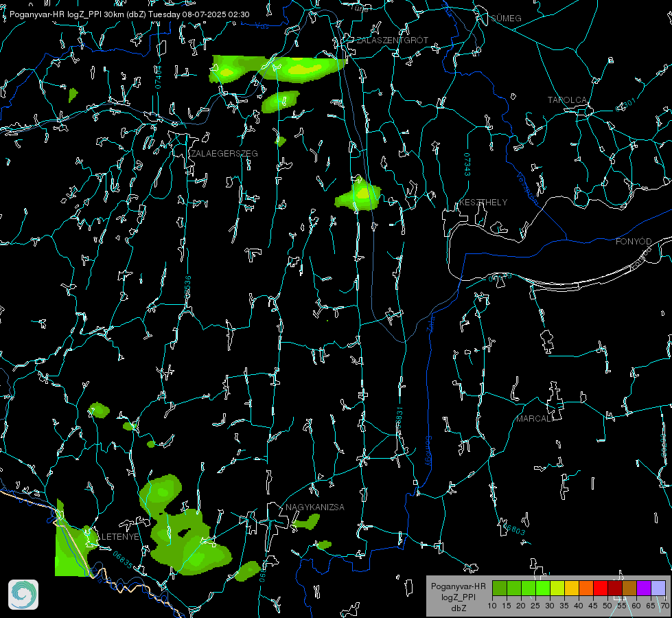Click the legend value 10

point(492,606)
